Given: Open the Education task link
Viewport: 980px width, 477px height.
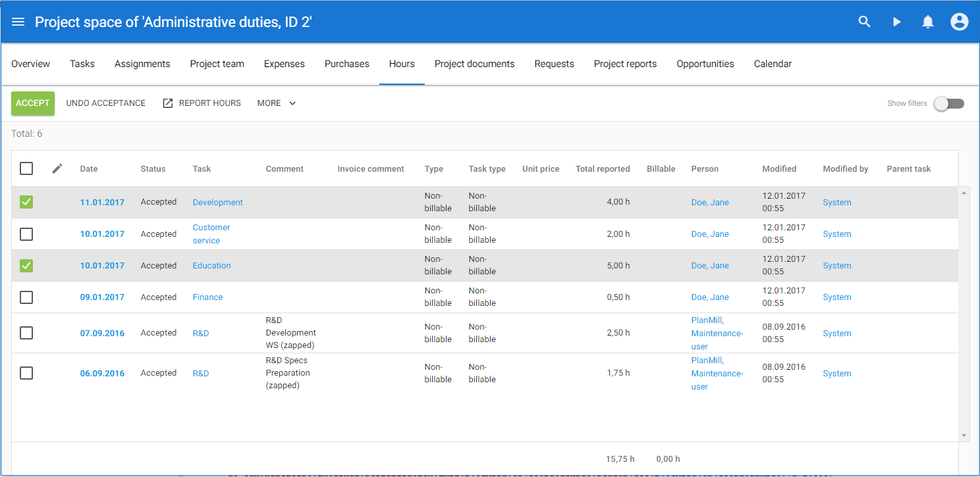Looking at the screenshot, I should click(212, 266).
